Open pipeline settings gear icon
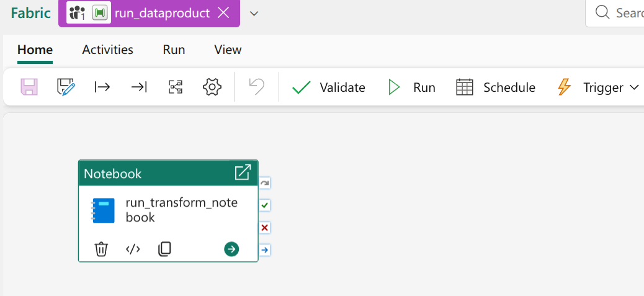 tap(212, 87)
